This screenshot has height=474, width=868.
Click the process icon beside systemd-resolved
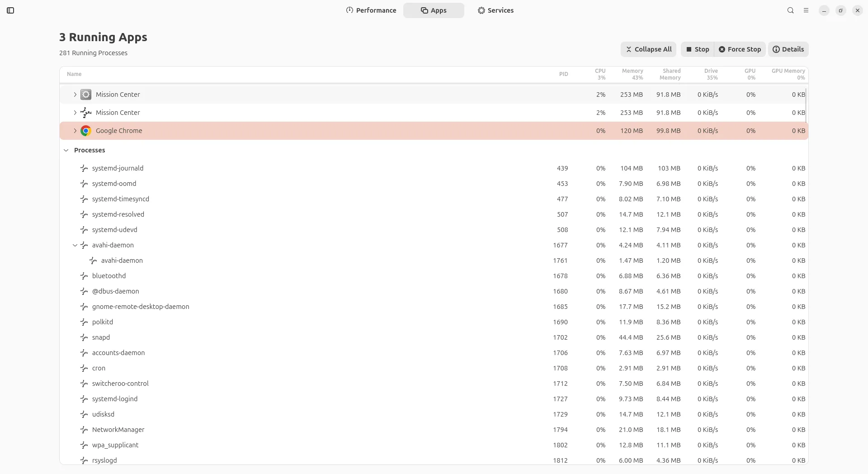(x=84, y=214)
